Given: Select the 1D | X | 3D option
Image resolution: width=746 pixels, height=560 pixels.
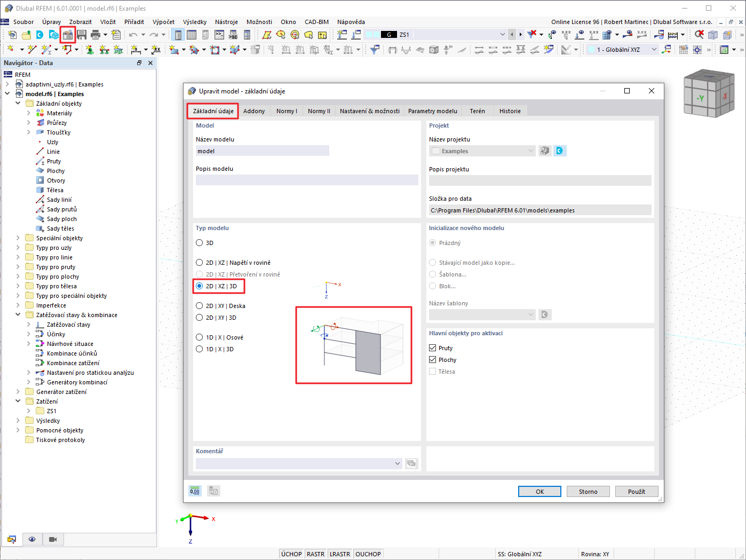Looking at the screenshot, I should [x=200, y=349].
